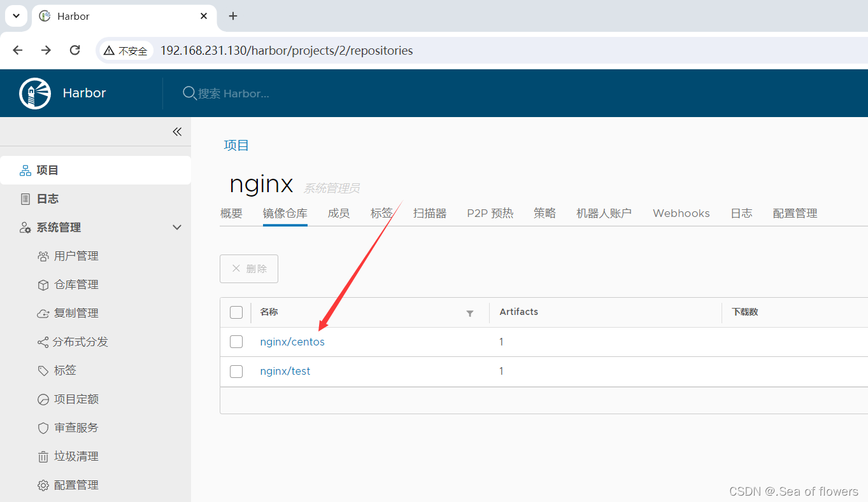Click the 不安全 not-secure warning badge

(126, 51)
